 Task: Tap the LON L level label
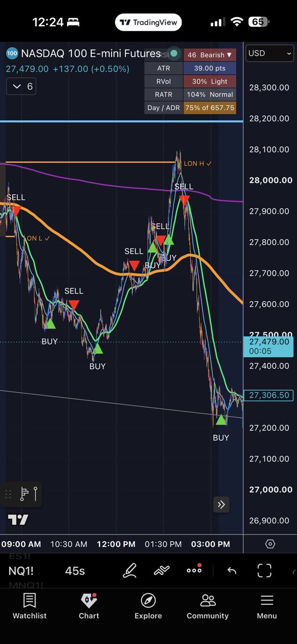38,238
